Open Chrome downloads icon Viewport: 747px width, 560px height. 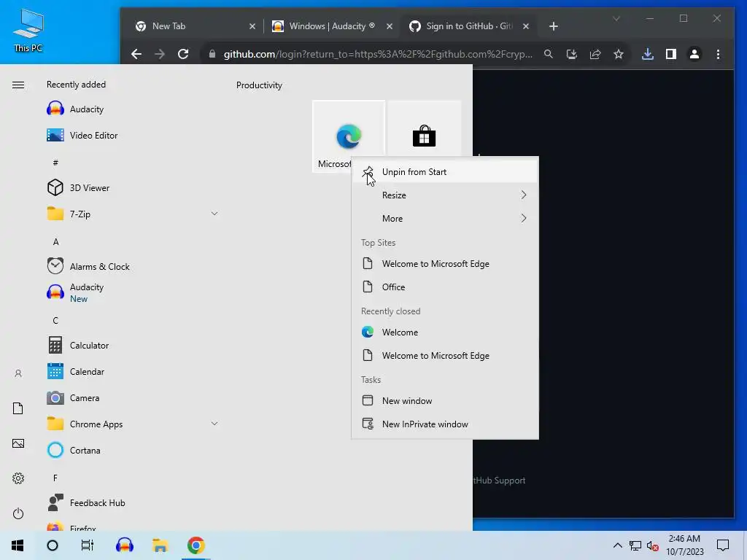click(x=648, y=54)
